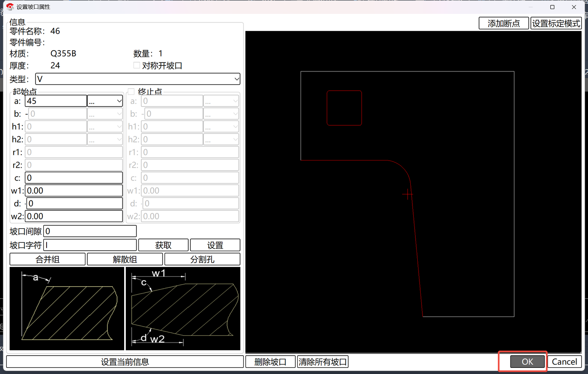Select the red square hole in preview

click(x=344, y=108)
